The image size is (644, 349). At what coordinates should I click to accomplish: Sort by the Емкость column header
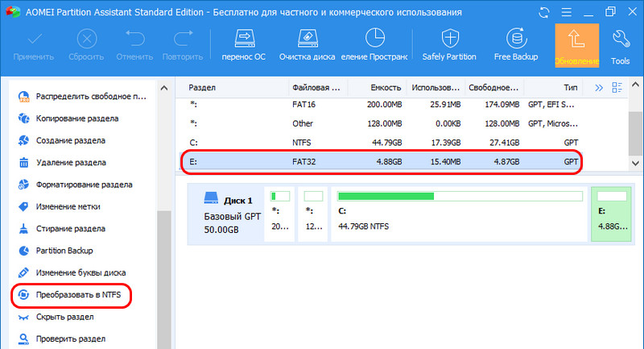point(377,88)
